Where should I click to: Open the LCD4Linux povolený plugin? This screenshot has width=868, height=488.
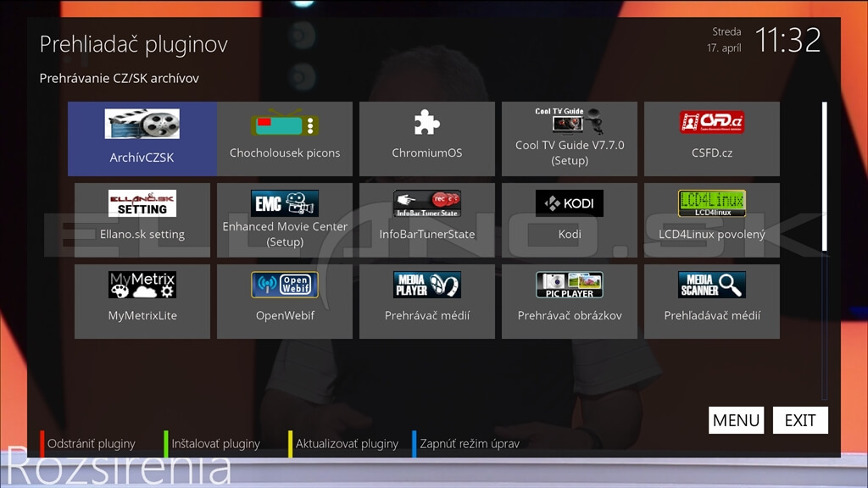tap(712, 220)
